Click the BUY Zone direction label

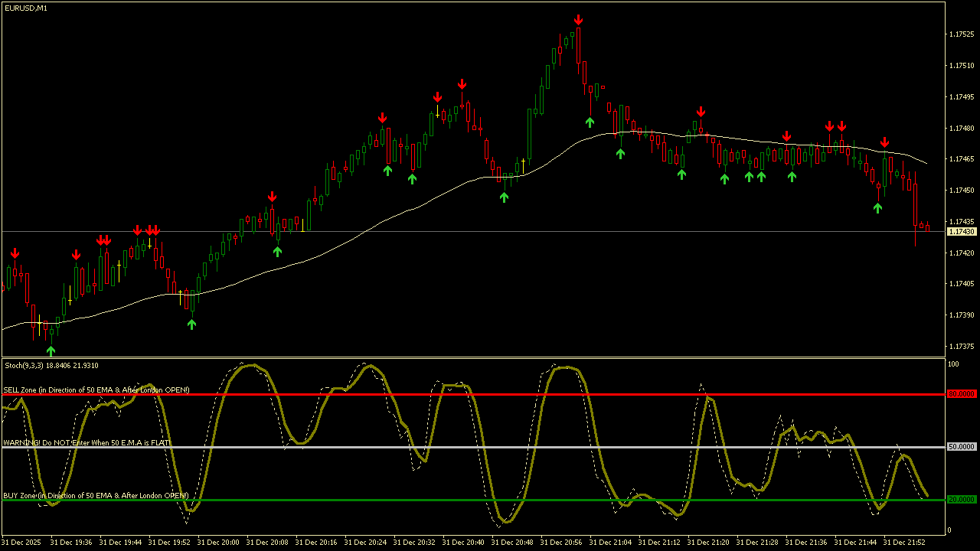coord(96,495)
